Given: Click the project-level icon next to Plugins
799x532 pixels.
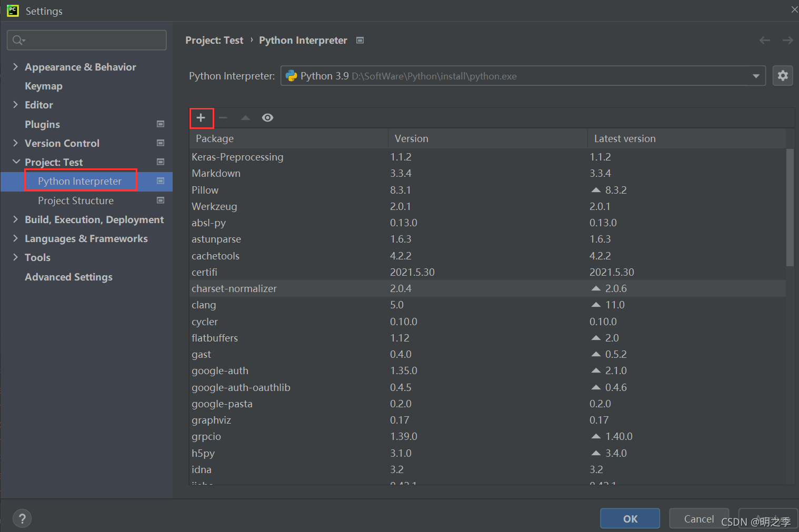Looking at the screenshot, I should (x=161, y=124).
